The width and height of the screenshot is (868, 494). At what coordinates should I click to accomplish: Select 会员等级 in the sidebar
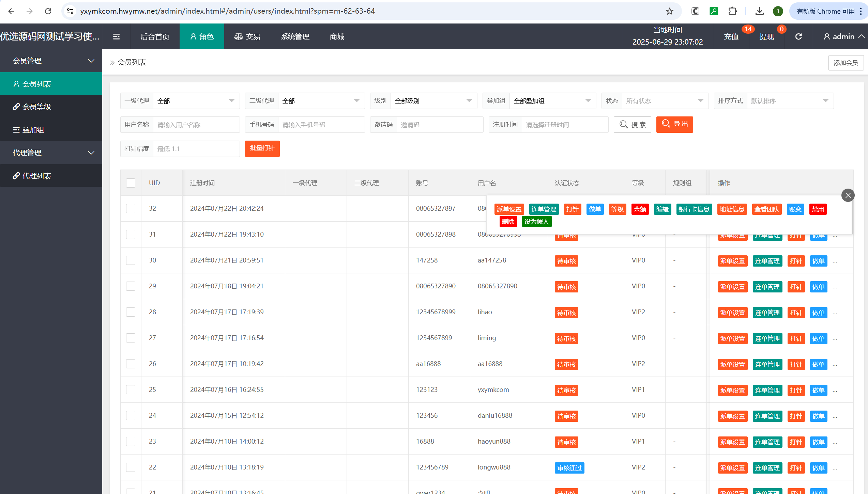(x=36, y=107)
